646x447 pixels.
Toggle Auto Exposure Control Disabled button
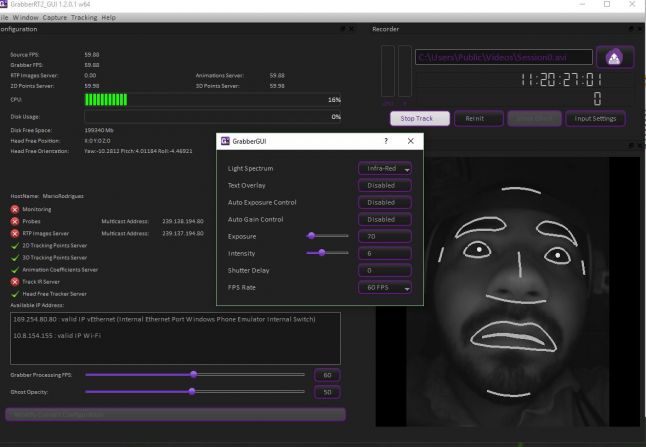pyautogui.click(x=385, y=203)
